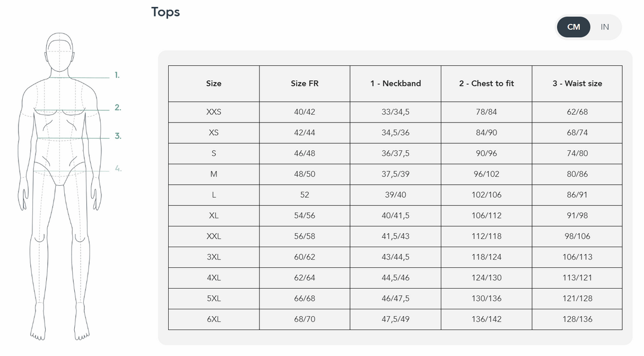Switch measurement units to IN
This screenshot has height=356, width=644.
click(x=605, y=27)
